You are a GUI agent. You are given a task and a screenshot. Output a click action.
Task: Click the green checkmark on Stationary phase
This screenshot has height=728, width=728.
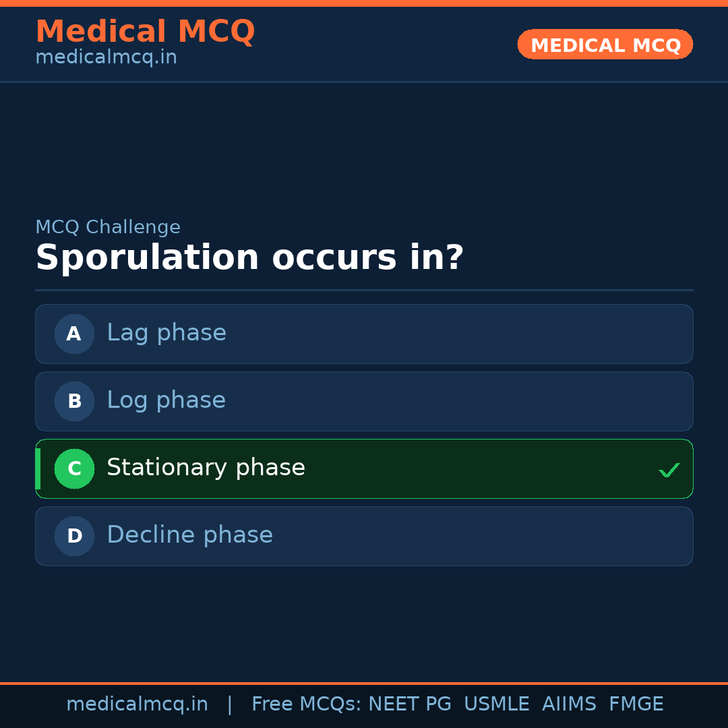point(669,469)
